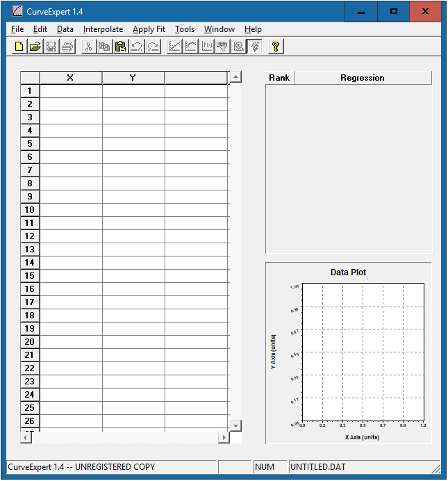Screen dimensions: 448x481
Task: Click the Data Plot title text
Action: tap(349, 272)
